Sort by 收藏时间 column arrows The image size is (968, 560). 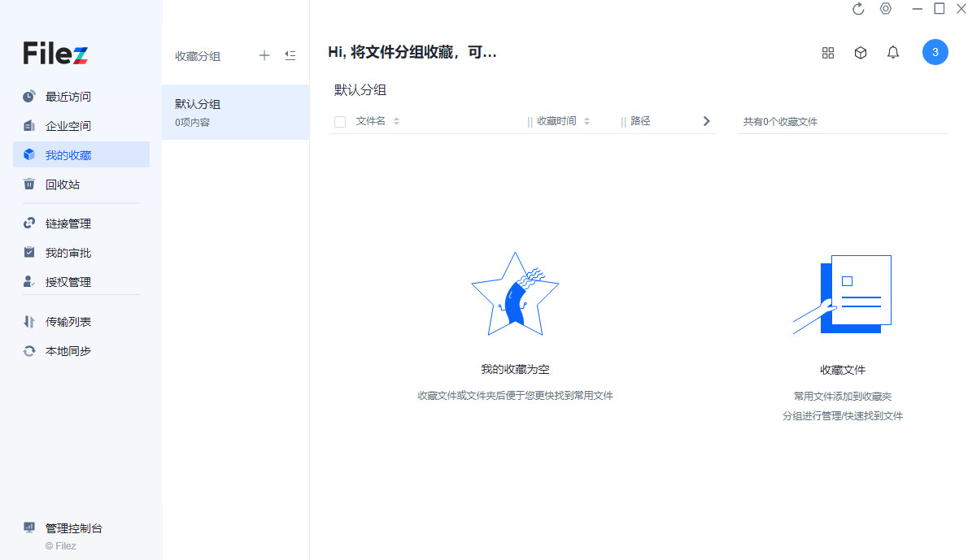(x=586, y=121)
